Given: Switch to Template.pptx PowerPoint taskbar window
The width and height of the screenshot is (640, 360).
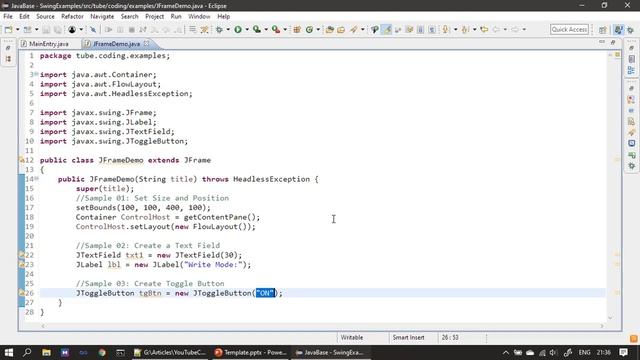Looking at the screenshot, I should [x=251, y=352].
